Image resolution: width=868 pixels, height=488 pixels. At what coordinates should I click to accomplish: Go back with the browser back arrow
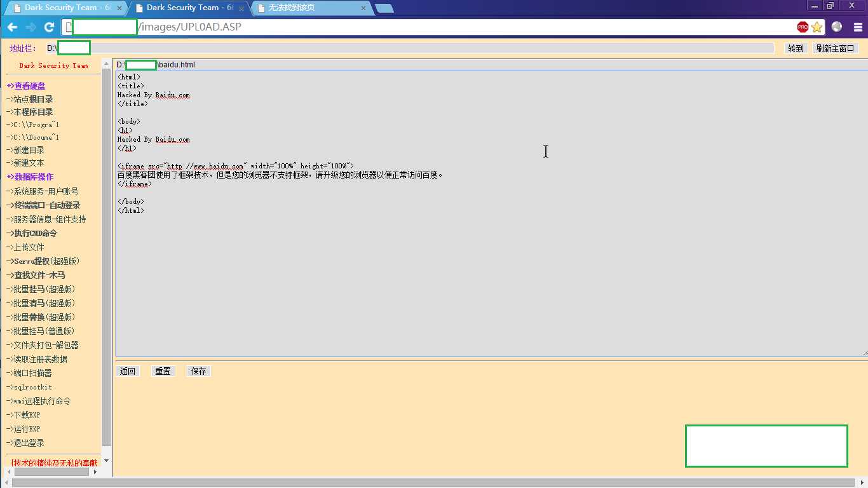(x=12, y=27)
